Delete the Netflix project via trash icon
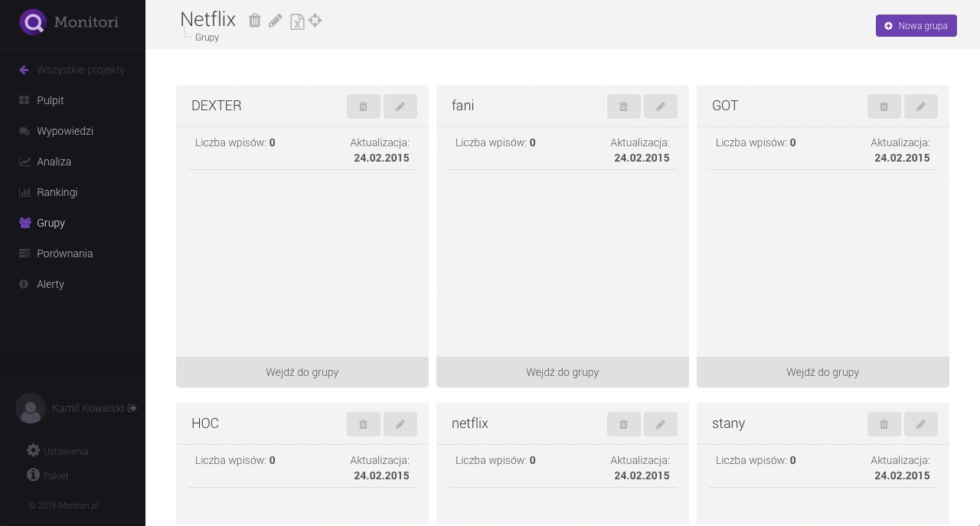Image resolution: width=980 pixels, height=526 pixels. click(x=255, y=21)
